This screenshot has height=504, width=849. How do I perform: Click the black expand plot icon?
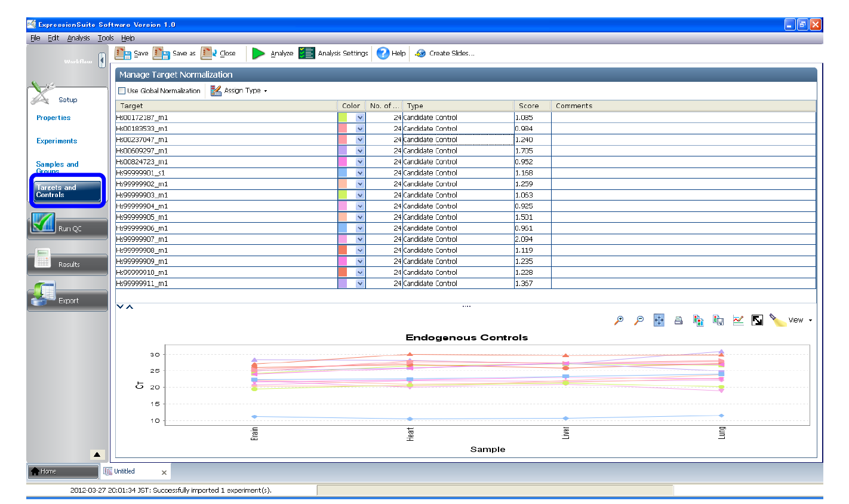coord(757,321)
